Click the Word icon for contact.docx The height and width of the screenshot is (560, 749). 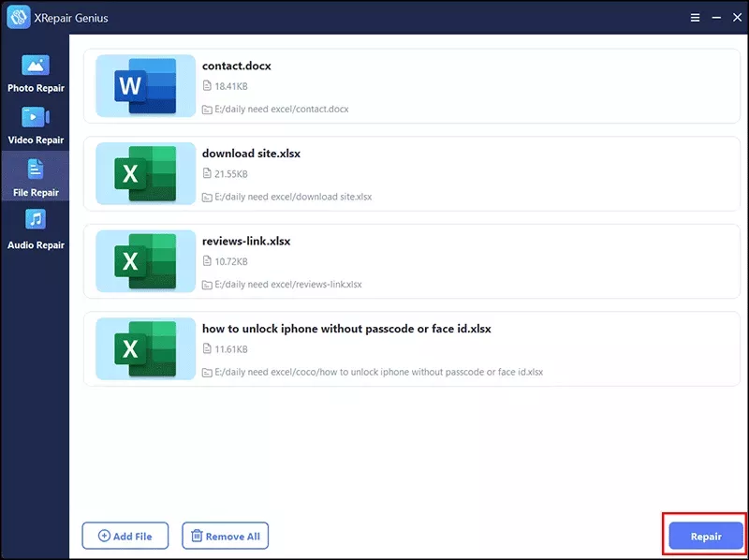pos(146,86)
